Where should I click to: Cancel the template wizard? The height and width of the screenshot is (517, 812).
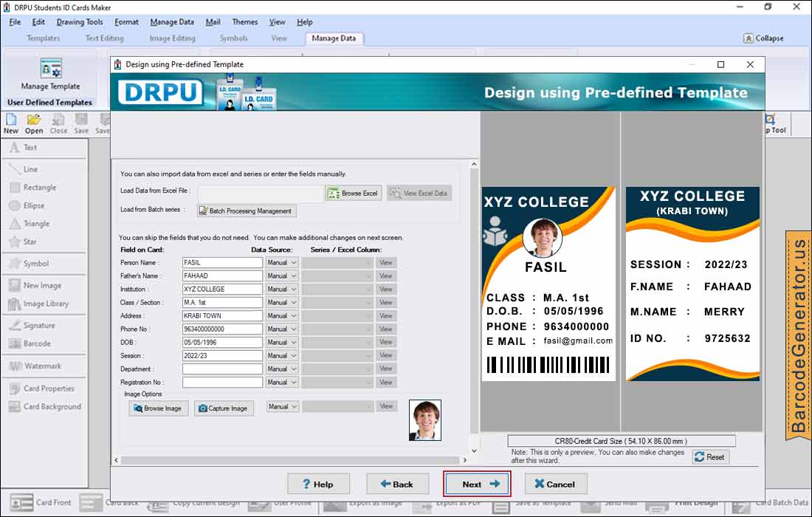(x=556, y=484)
